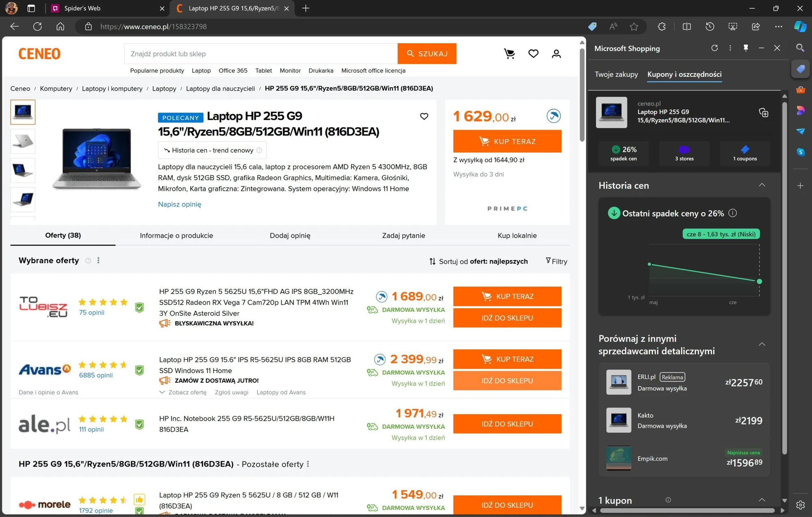The image size is (812, 517).
Task: Click the Shopping panel vertical scrollbar
Action: click(784, 277)
